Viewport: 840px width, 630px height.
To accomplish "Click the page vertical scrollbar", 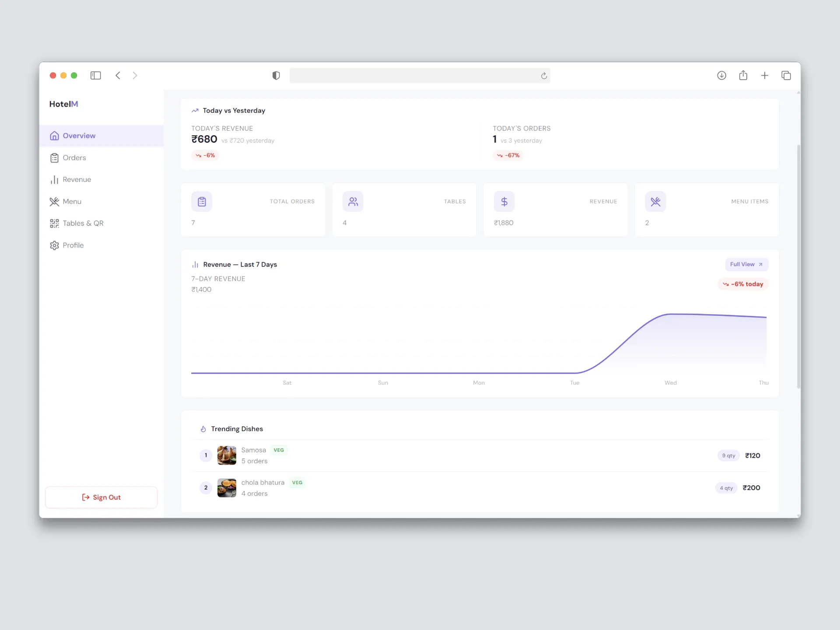I will pos(798,267).
